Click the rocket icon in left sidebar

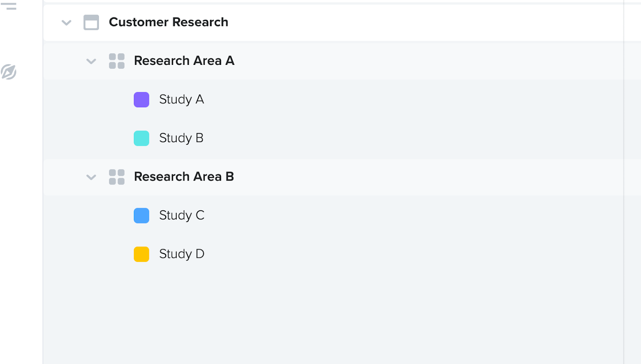click(x=8, y=72)
